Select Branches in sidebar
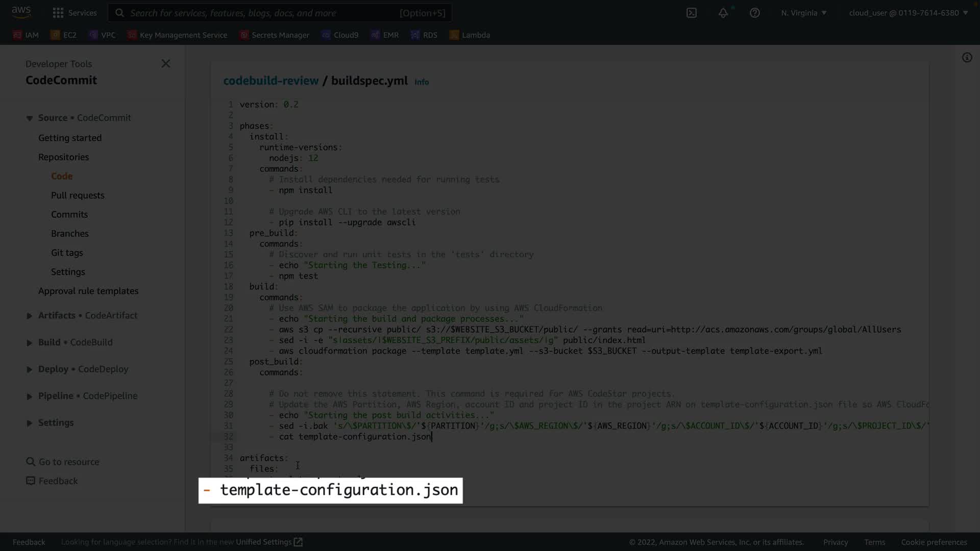 tap(70, 234)
